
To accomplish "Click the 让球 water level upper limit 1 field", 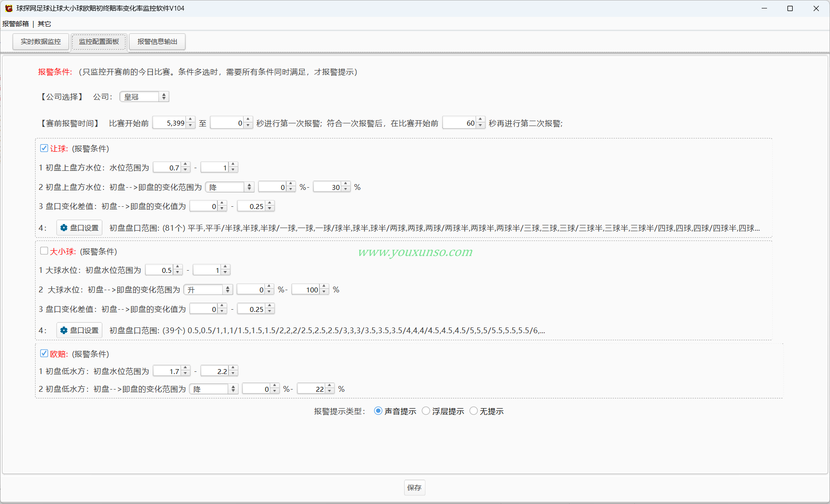I will 215,168.
